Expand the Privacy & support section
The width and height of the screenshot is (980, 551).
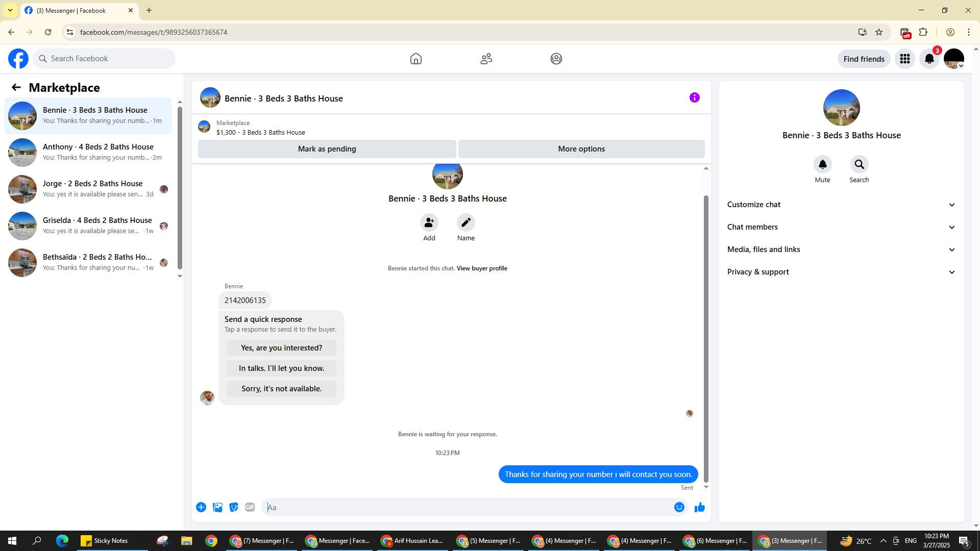(x=841, y=272)
